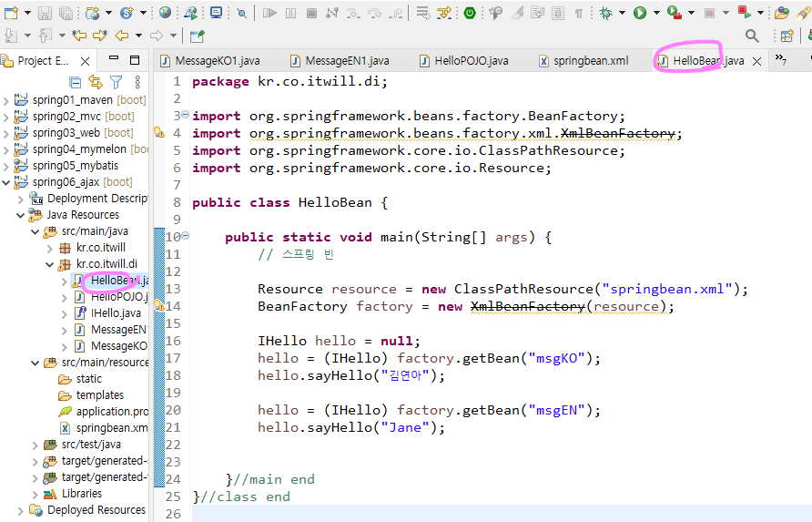Click the green Run button
The width and height of the screenshot is (812, 522).
pos(640,13)
